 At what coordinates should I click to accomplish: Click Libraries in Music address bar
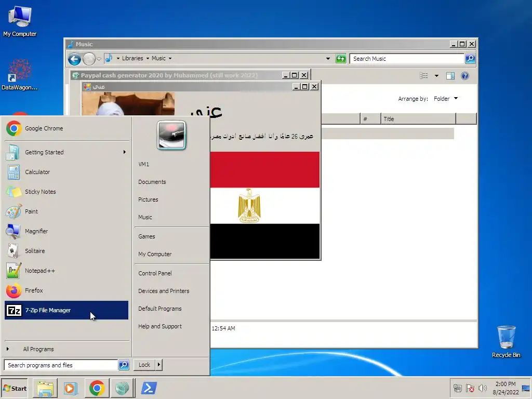click(x=132, y=58)
